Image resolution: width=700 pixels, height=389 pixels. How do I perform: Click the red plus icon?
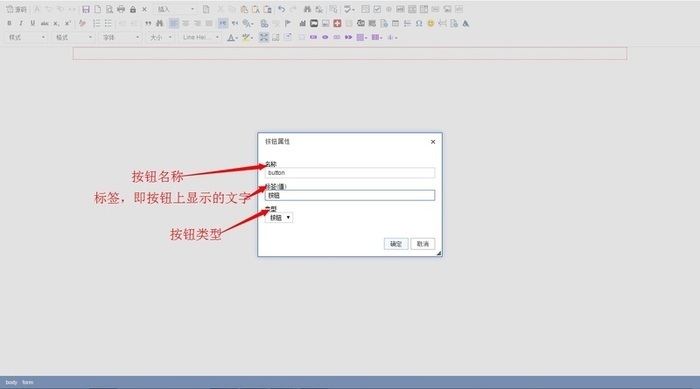point(337,23)
